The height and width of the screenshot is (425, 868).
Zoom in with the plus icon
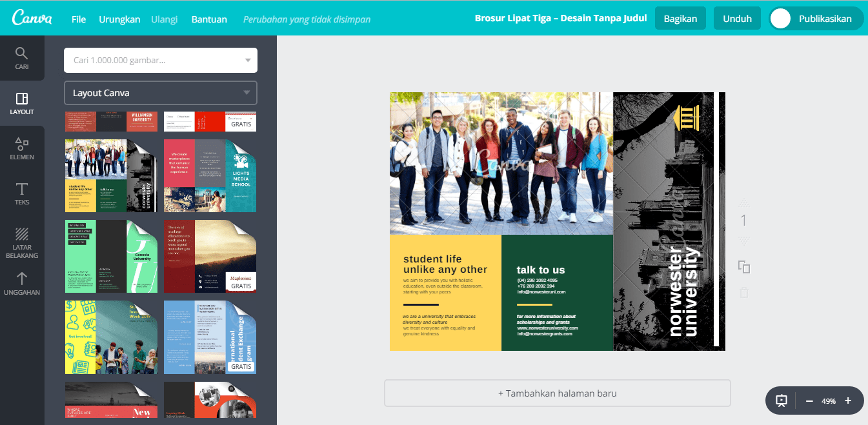[x=848, y=400]
